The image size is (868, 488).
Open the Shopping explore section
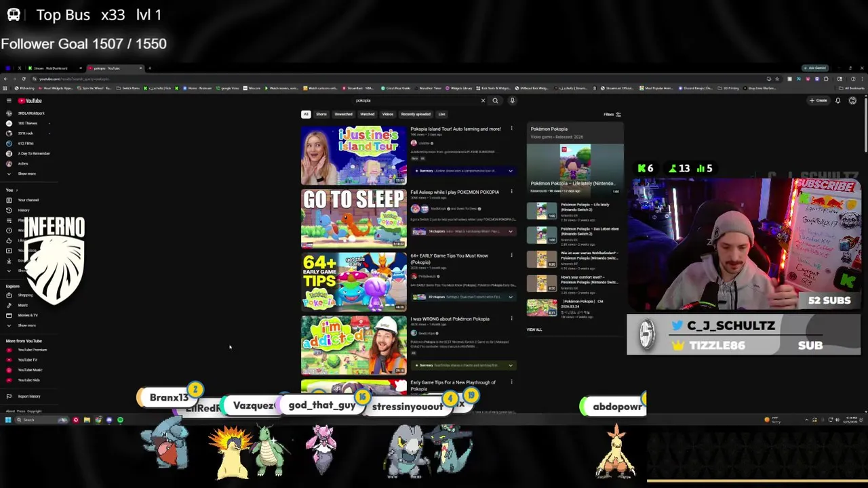click(20, 296)
